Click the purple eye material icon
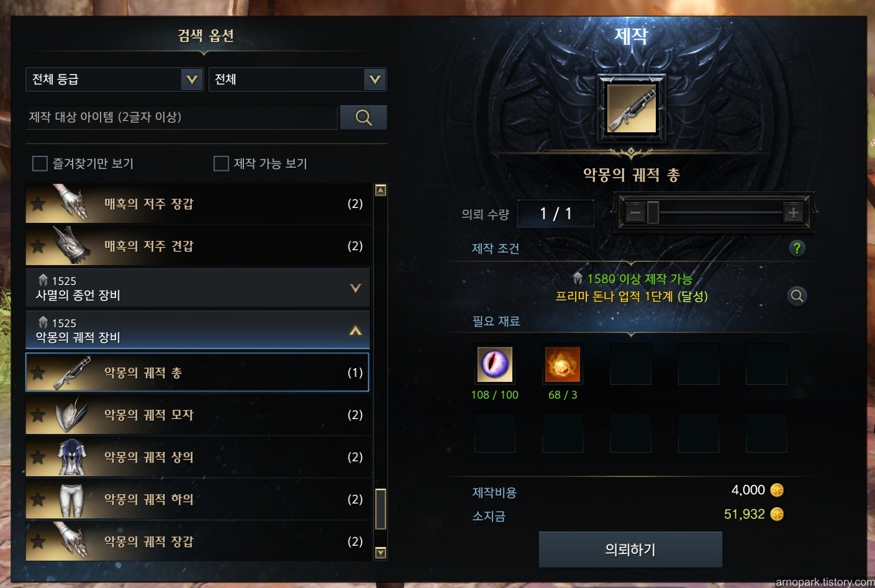 coord(494,364)
